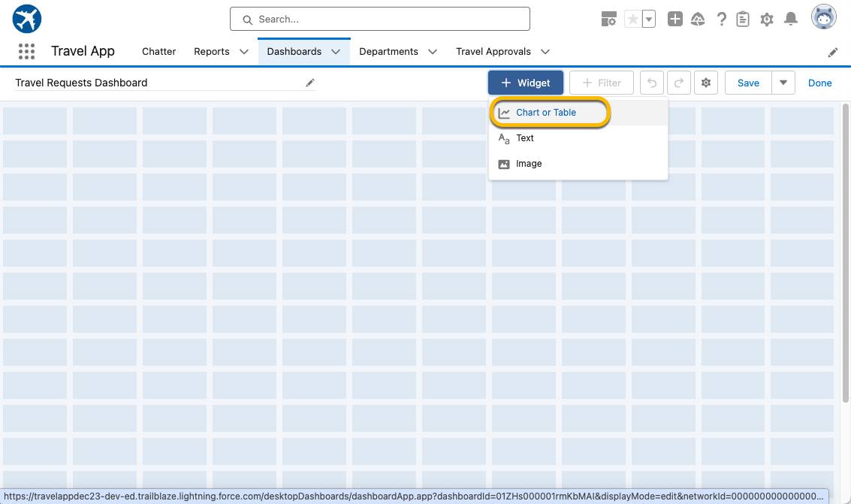Viewport: 851px width, 504px height.
Task: Open the setup table-gear icon in header
Action: tap(608, 19)
